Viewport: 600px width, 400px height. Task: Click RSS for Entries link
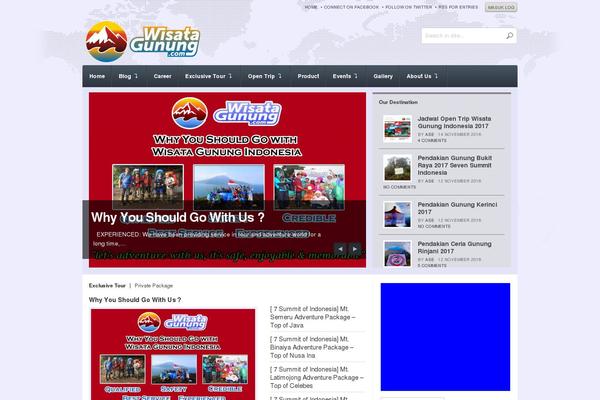coord(458,7)
